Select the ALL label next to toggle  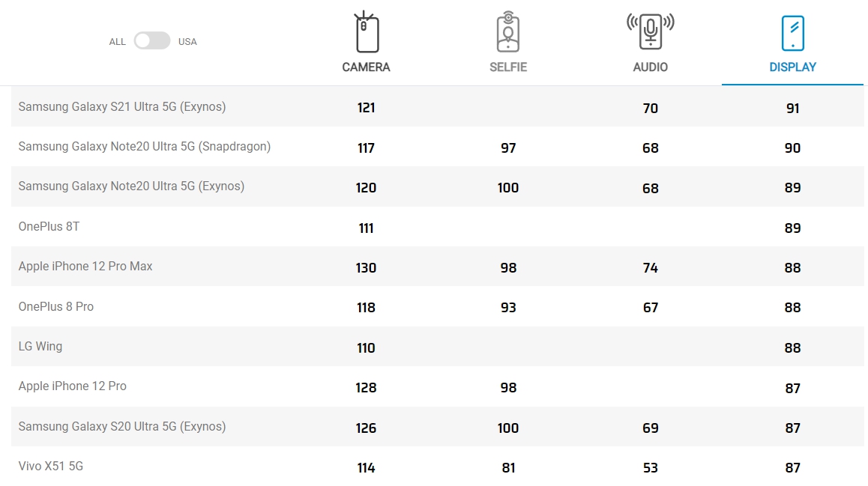click(x=118, y=41)
